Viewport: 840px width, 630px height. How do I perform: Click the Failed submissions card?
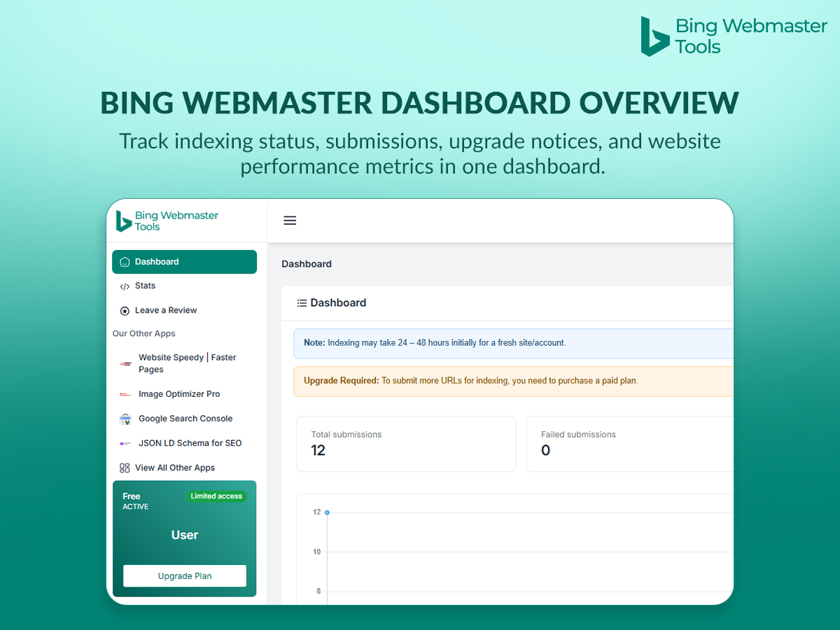630,444
